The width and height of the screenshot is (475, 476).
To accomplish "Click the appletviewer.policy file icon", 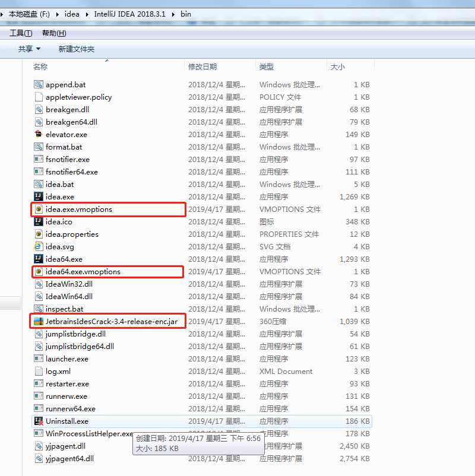I will (x=39, y=97).
